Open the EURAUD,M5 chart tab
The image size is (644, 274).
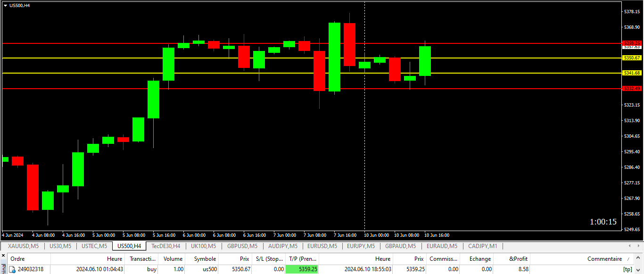442,246
